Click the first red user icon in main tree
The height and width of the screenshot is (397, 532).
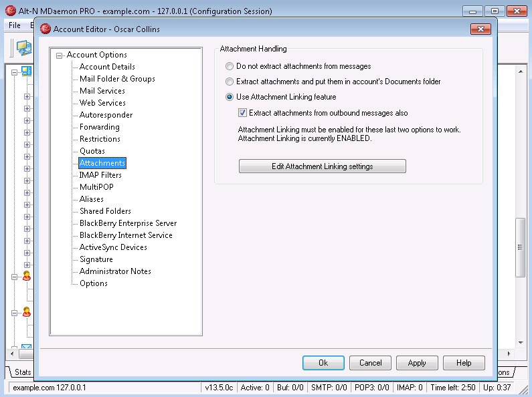[x=27, y=276]
